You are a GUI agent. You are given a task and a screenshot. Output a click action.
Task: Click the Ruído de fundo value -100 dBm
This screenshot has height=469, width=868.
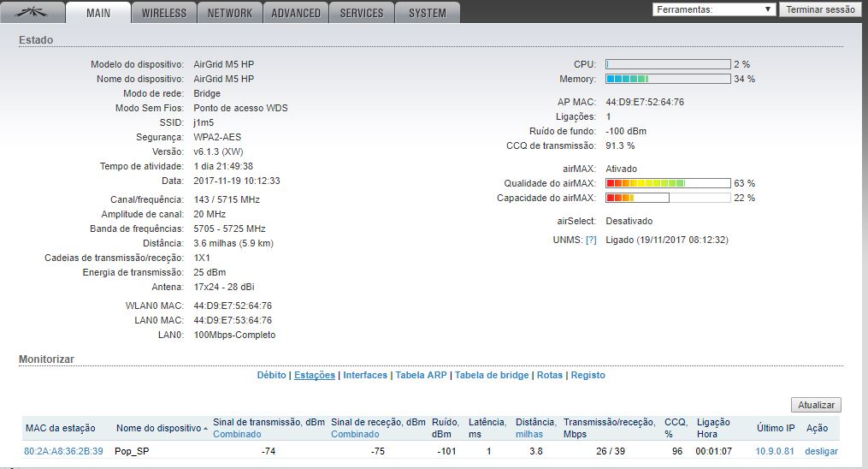pyautogui.click(x=625, y=131)
